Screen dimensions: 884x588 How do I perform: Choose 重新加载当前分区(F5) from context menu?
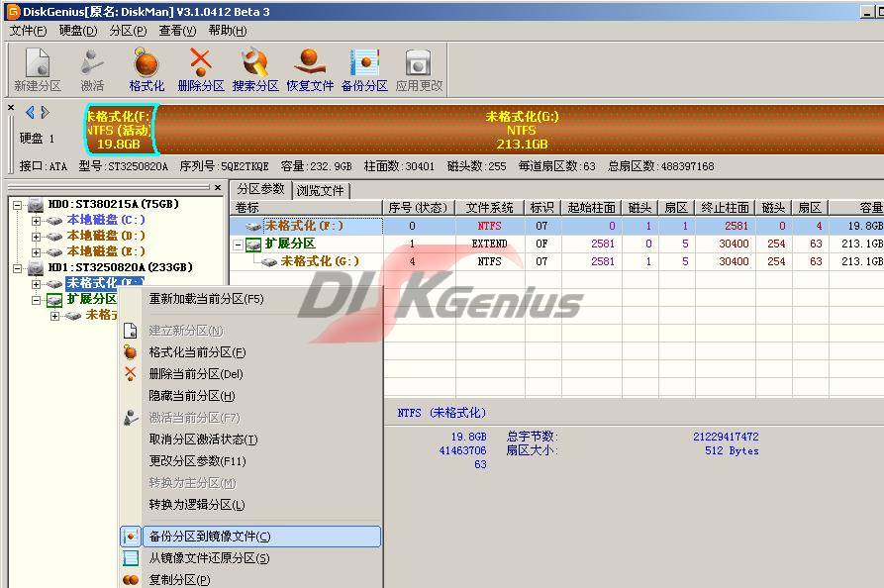click(x=250, y=299)
